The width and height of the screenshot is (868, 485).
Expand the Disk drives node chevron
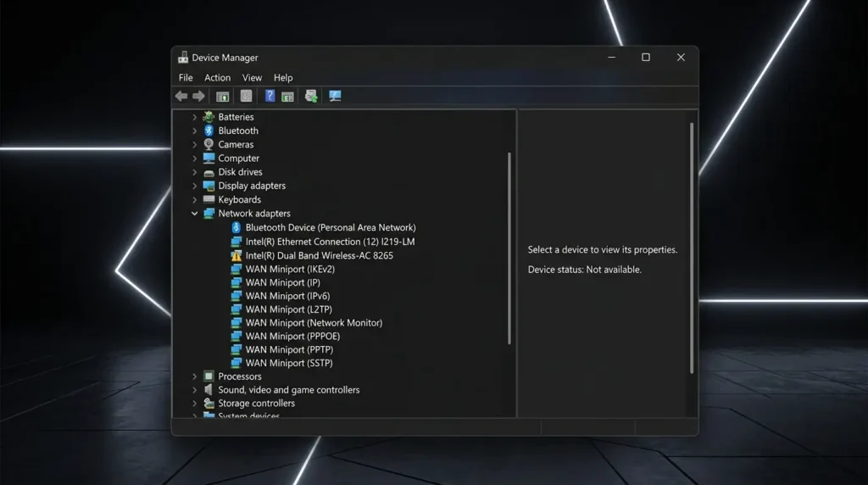click(194, 172)
